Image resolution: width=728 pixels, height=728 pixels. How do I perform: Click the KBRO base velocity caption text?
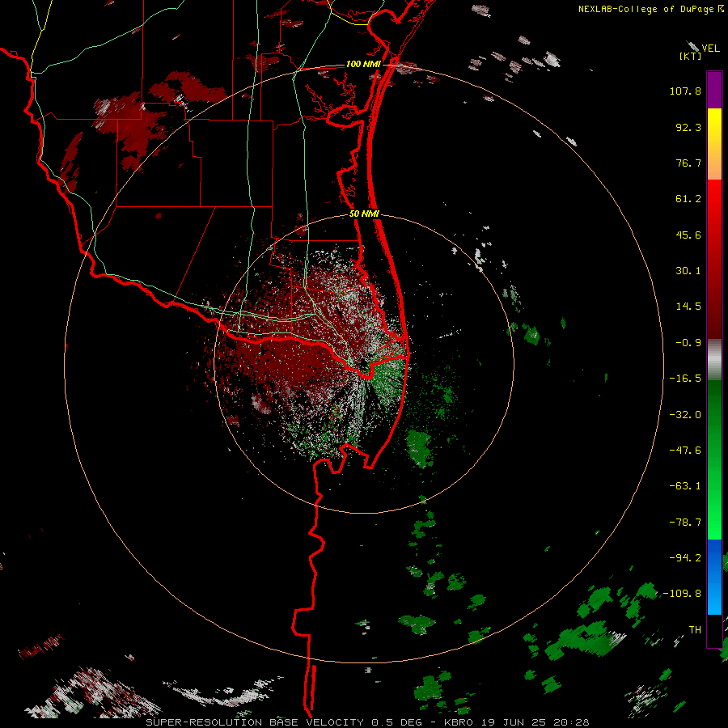click(367, 722)
